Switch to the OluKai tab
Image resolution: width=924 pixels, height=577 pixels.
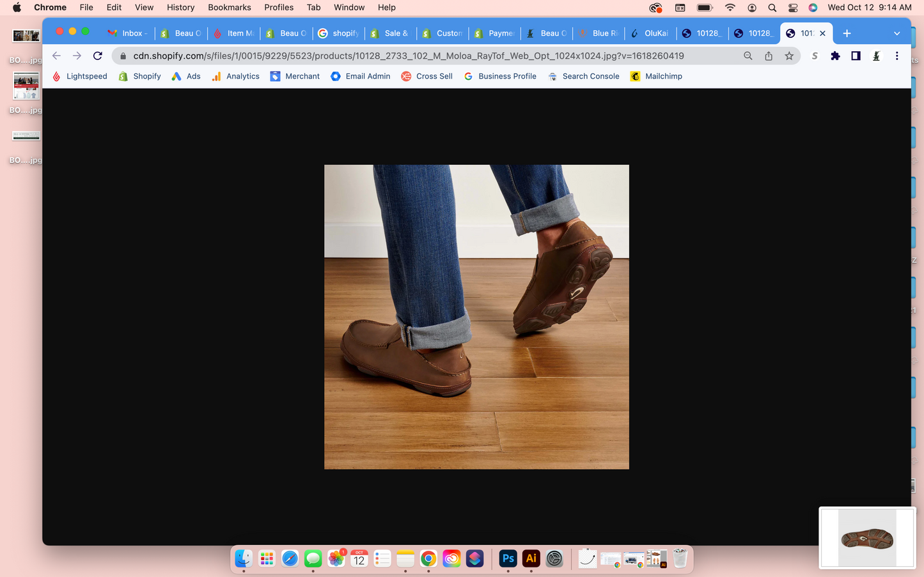coord(650,33)
